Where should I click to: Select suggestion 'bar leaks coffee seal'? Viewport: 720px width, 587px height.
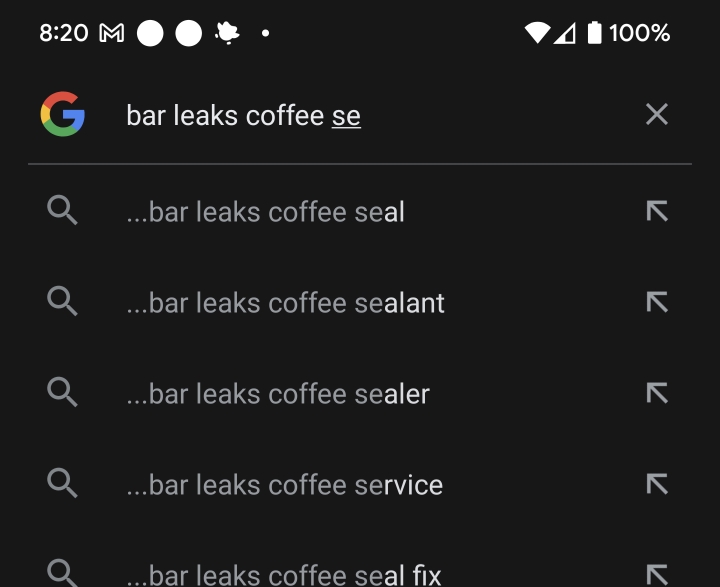pos(360,211)
